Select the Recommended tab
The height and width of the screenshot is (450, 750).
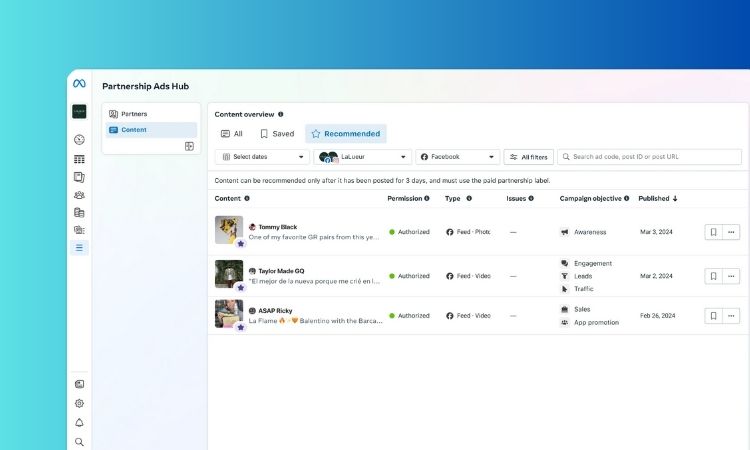(x=346, y=134)
